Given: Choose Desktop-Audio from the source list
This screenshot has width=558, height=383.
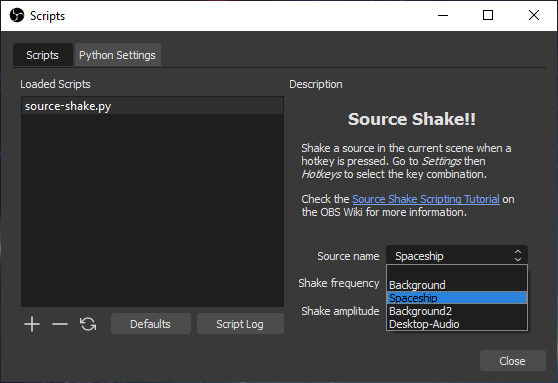Looking at the screenshot, I should click(x=457, y=324).
